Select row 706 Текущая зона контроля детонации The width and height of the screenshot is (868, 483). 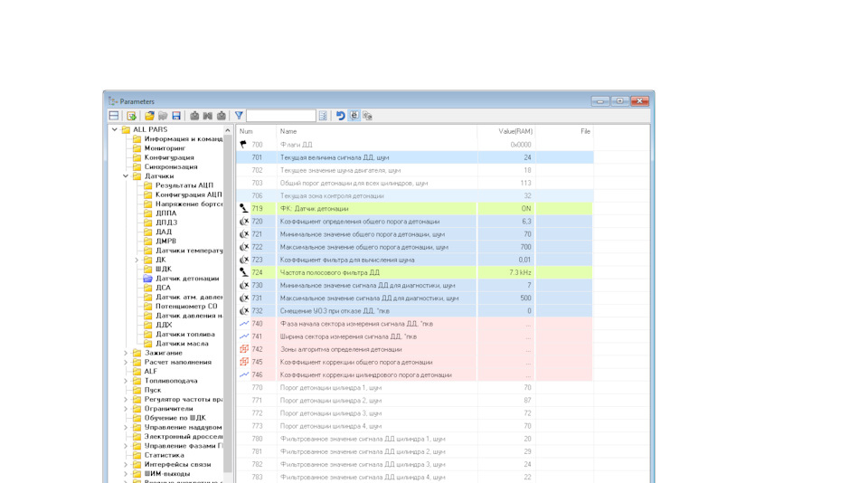point(415,195)
